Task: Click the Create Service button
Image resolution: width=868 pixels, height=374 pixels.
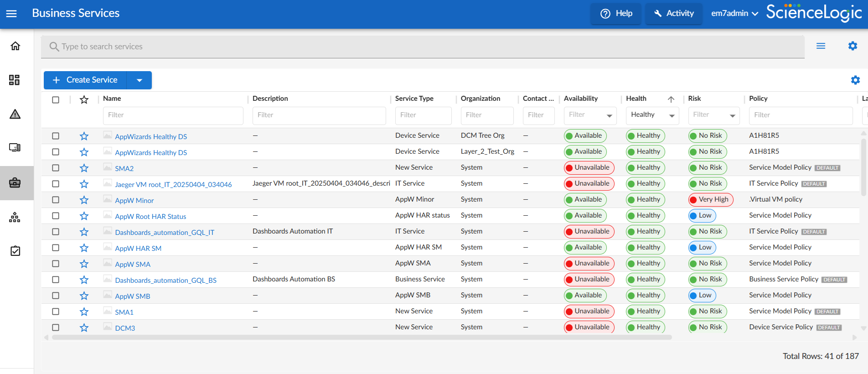Action: (85, 80)
